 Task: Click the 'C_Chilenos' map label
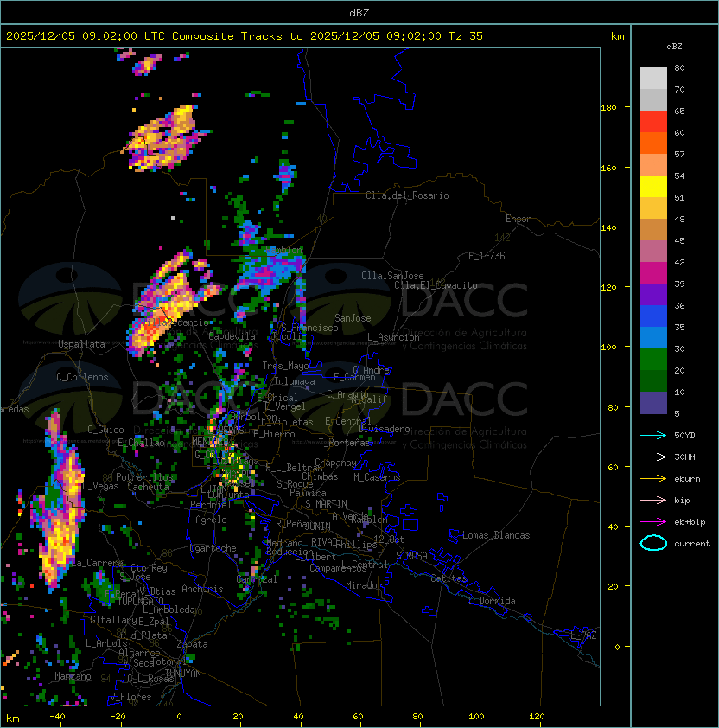(82, 377)
